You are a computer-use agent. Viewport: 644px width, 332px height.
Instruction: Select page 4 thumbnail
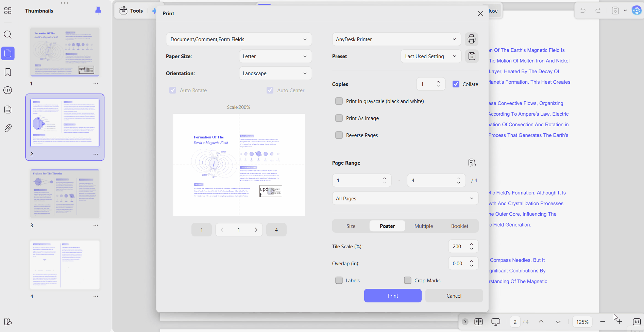(65, 265)
